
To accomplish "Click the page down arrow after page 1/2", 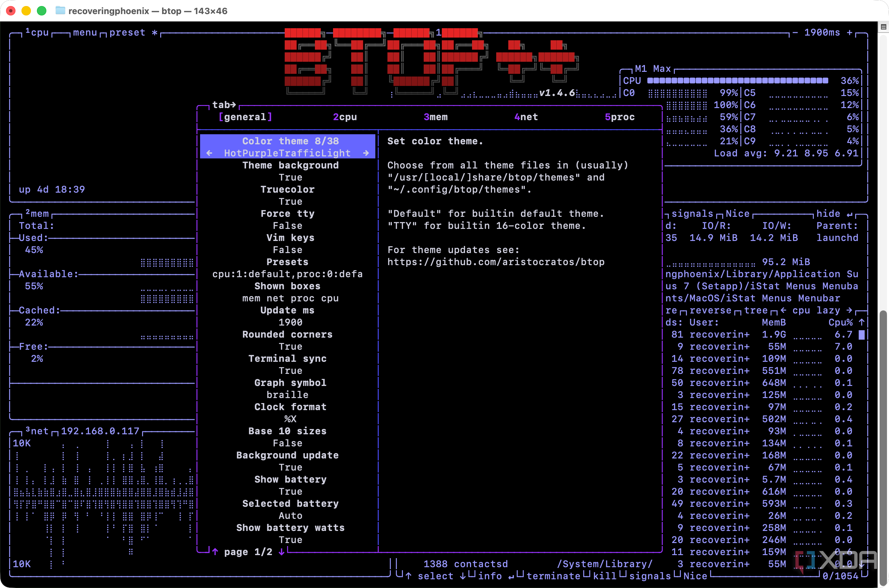I will pyautogui.click(x=281, y=552).
